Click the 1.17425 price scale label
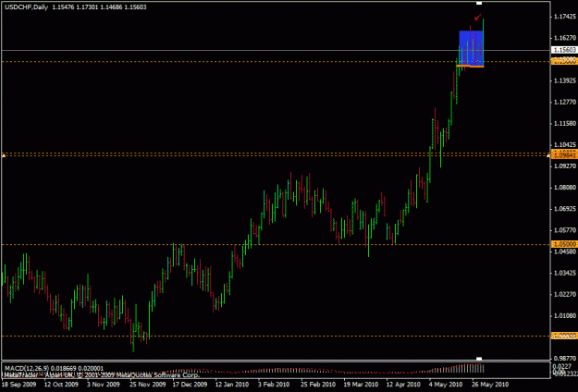The image size is (578, 392). tap(564, 17)
